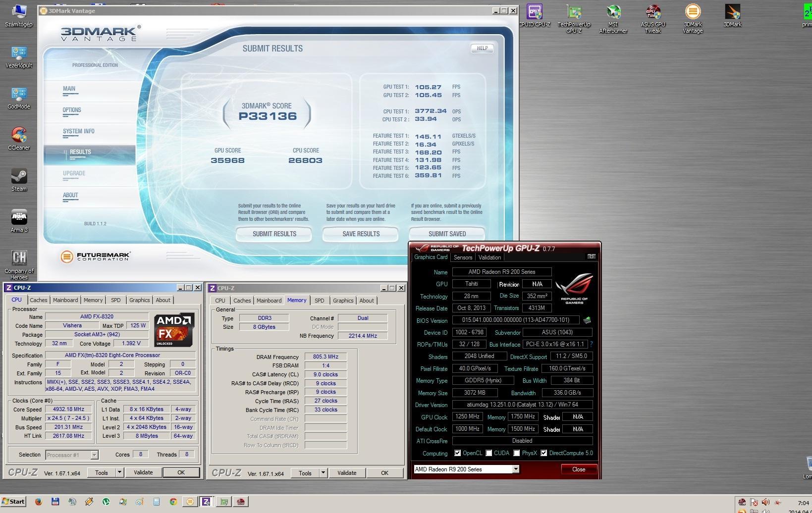Open the Számítógép desktop icon
Screen dimensions: 812x513
click(x=19, y=16)
